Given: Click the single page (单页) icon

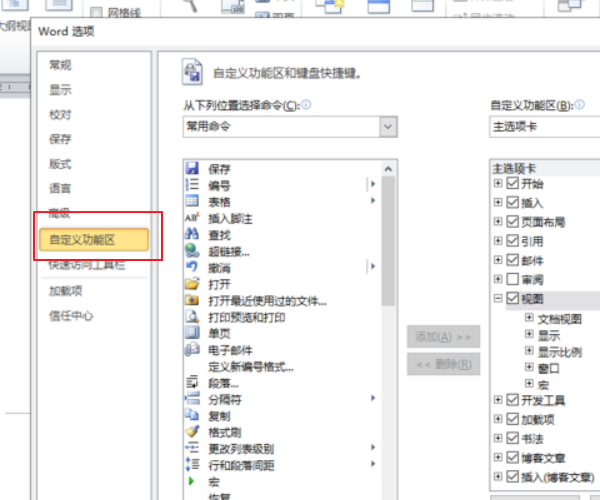Looking at the screenshot, I should (192, 332).
